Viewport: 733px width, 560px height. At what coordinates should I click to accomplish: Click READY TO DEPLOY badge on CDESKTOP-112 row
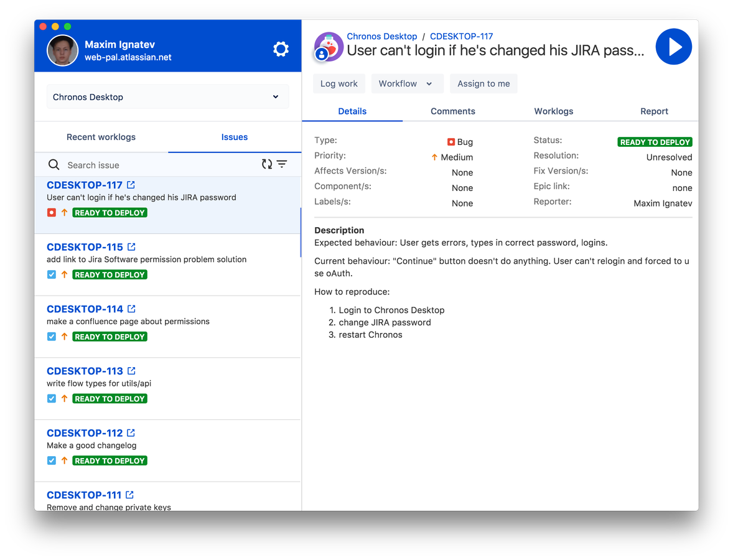110,460
